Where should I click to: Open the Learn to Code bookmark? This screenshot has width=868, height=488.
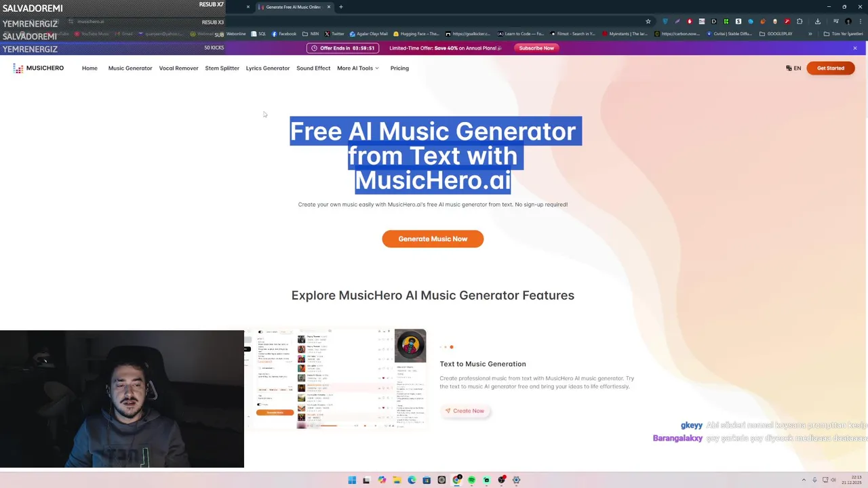click(x=521, y=34)
